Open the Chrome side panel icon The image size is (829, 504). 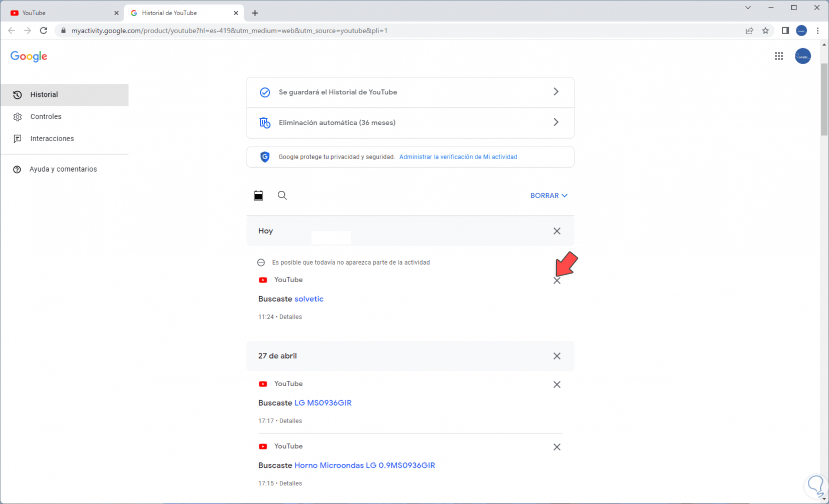[x=785, y=31]
